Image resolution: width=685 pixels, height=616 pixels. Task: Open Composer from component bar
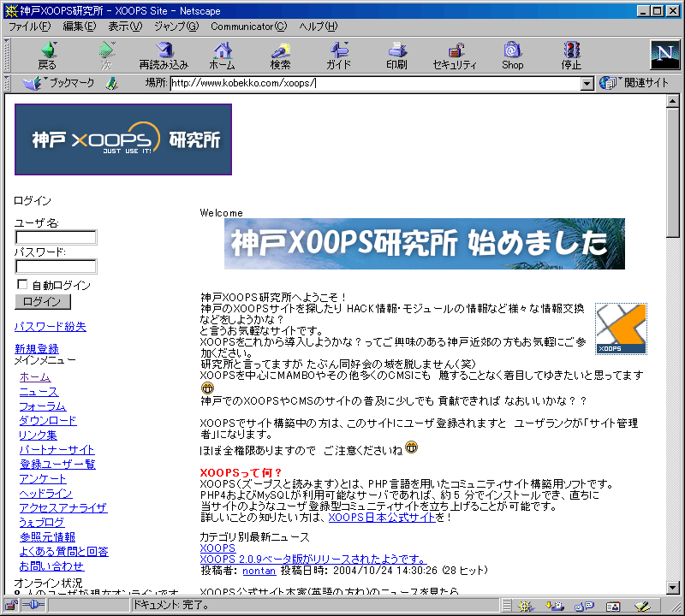[642, 606]
